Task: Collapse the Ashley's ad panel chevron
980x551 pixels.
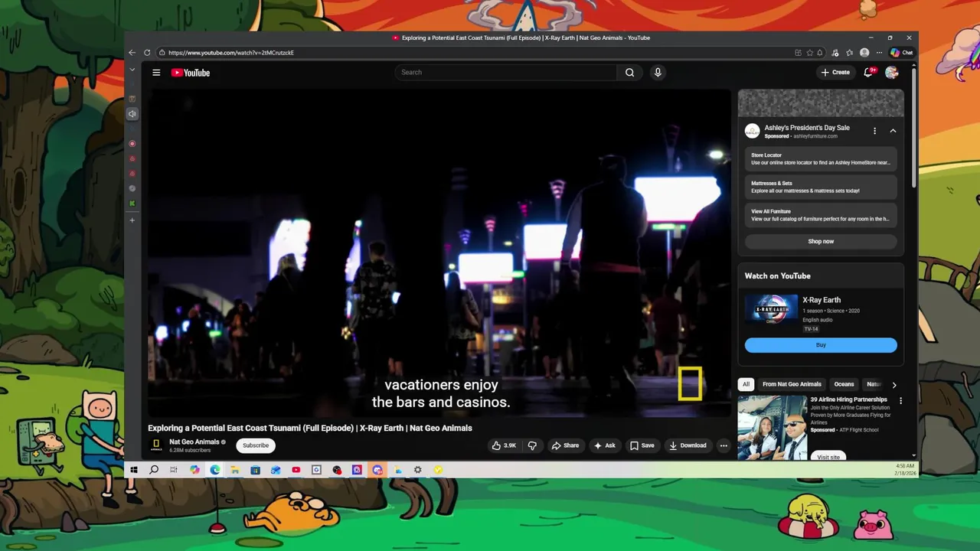Action: pos(893,131)
